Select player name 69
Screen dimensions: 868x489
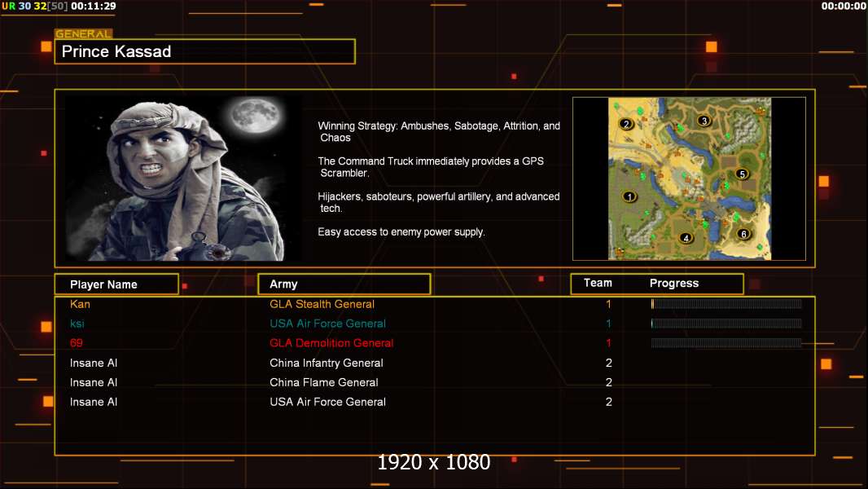pyautogui.click(x=77, y=343)
